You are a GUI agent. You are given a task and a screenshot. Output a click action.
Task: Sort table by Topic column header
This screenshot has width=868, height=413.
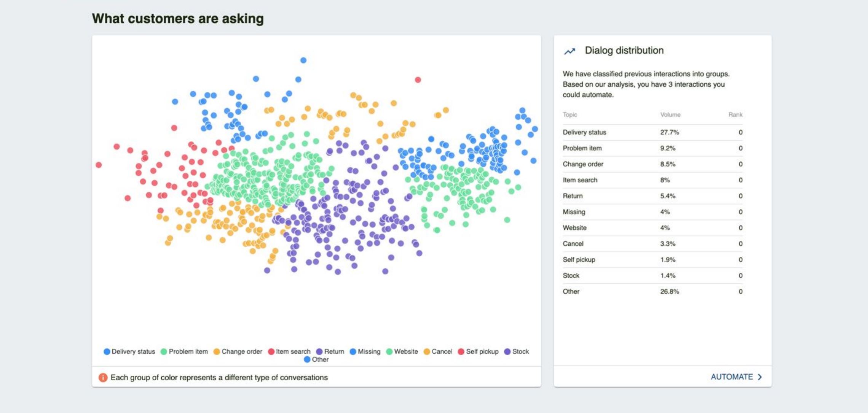coord(570,115)
